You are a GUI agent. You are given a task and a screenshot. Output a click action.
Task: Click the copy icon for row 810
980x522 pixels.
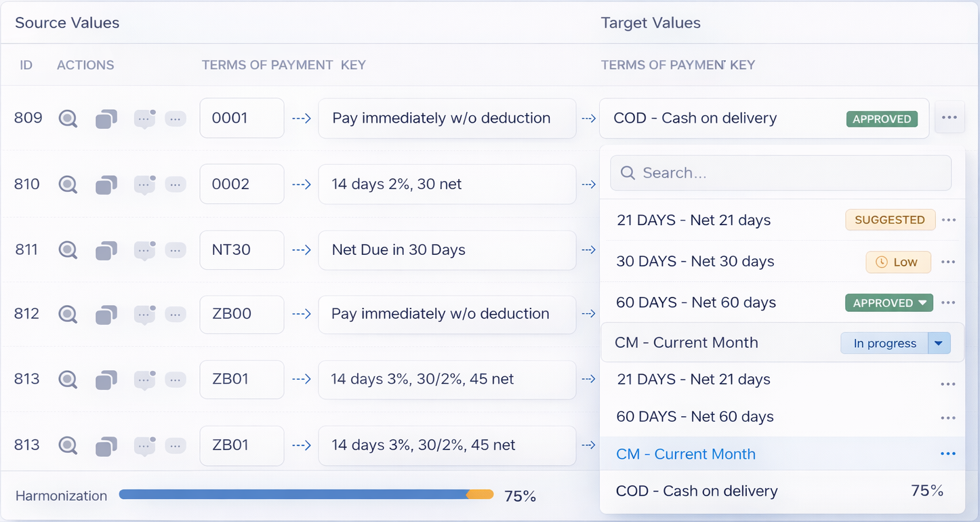click(x=106, y=184)
